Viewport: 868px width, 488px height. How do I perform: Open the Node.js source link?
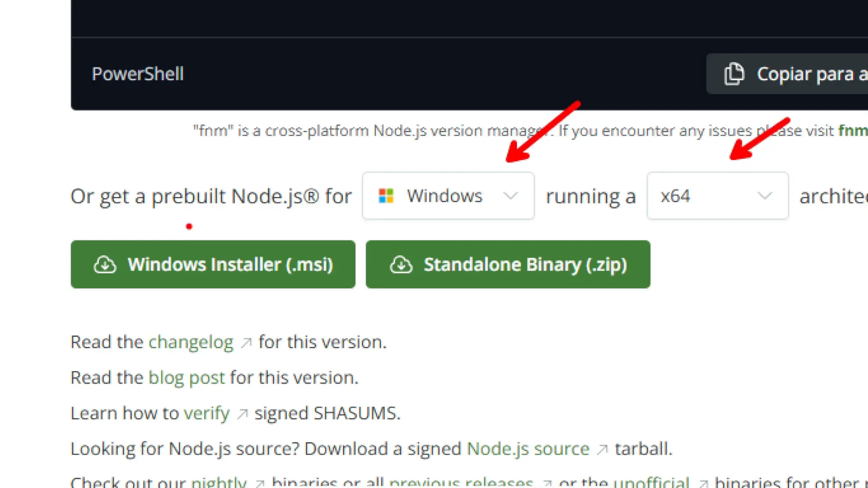(x=528, y=449)
